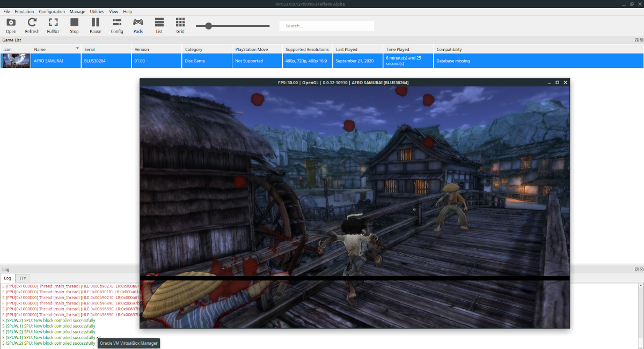
Task: Switch to the TTY tab
Action: pos(23,278)
